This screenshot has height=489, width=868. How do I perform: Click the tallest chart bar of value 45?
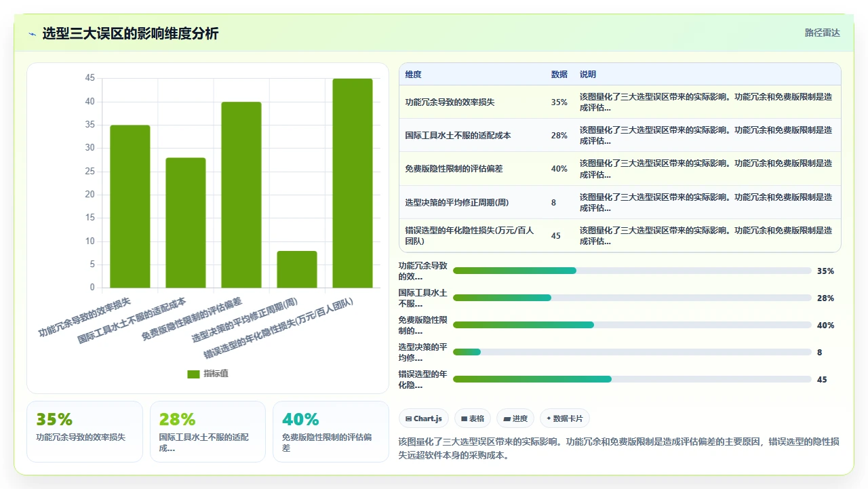pos(353,183)
